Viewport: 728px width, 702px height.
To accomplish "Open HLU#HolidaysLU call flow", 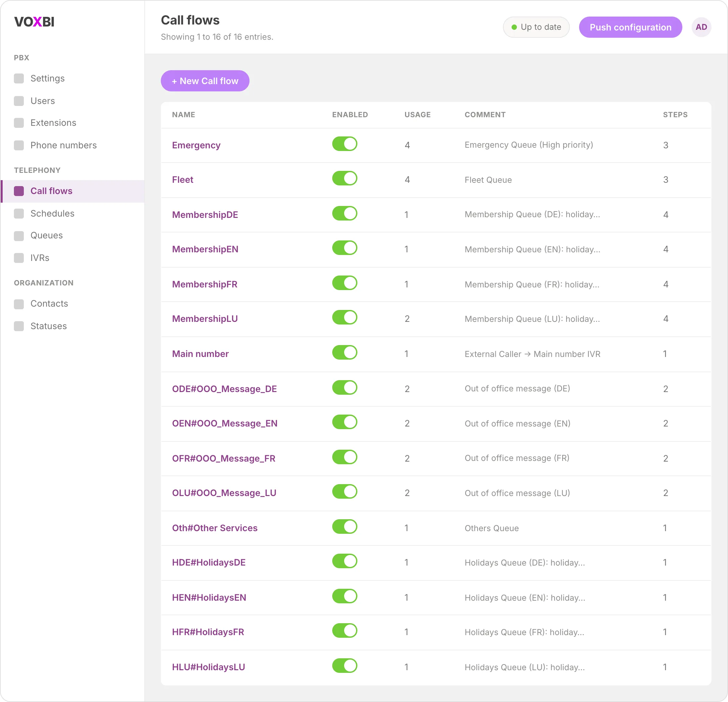I will (x=208, y=667).
